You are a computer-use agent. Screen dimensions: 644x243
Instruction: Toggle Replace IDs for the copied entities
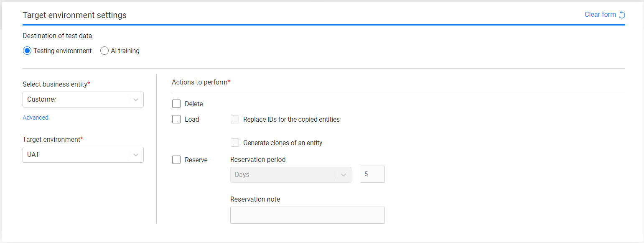[235, 119]
